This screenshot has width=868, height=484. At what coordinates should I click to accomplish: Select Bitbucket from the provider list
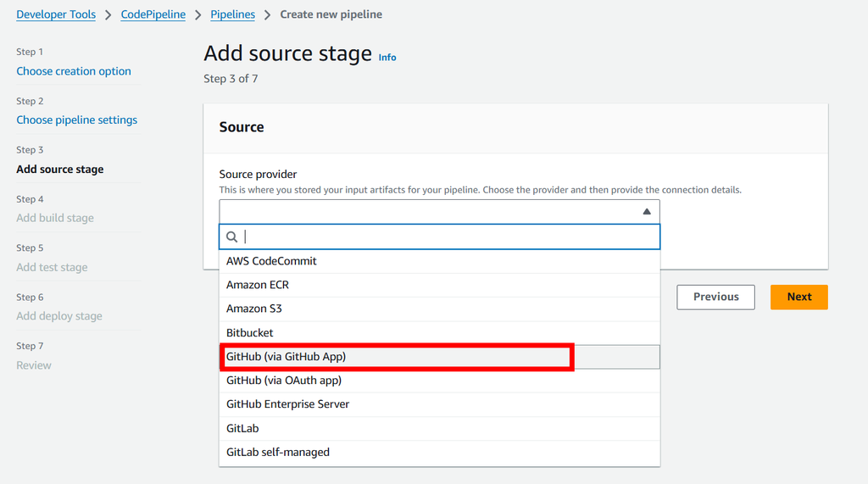pos(440,333)
